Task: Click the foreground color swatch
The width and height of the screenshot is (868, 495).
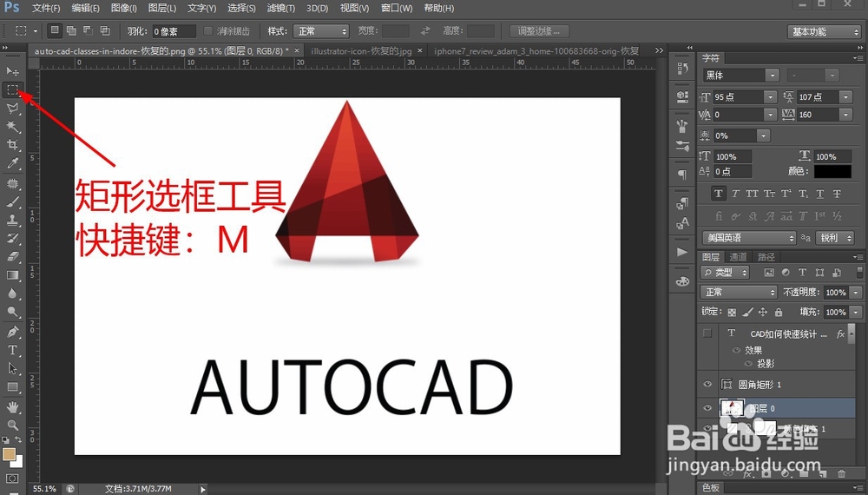Action: coord(9,454)
